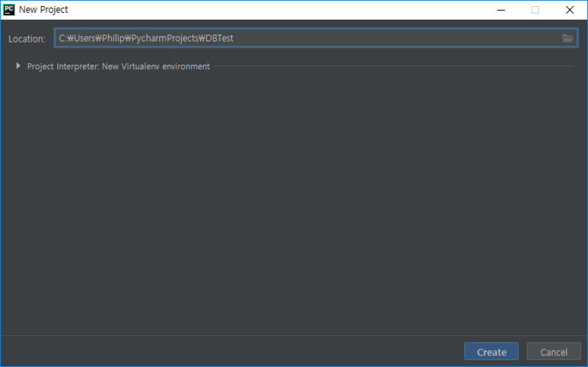The width and height of the screenshot is (588, 367).
Task: Expand the Project Interpreter section arrow
Action: pyautogui.click(x=18, y=66)
